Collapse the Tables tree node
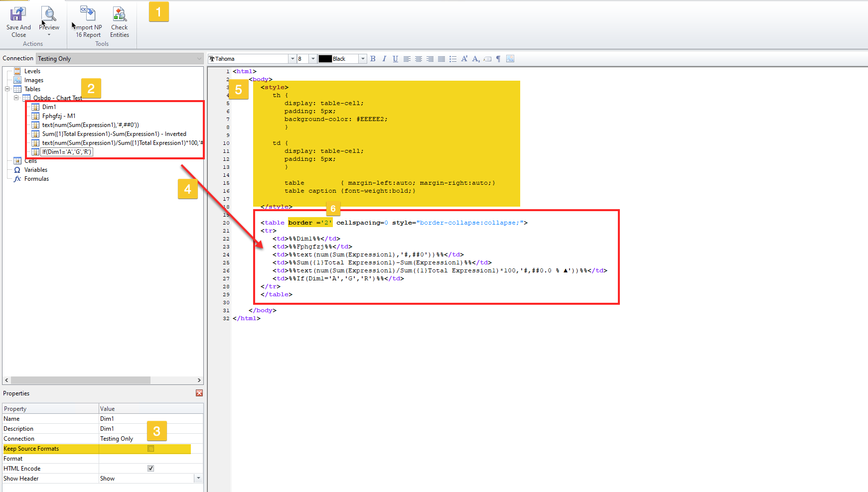 pos(7,89)
